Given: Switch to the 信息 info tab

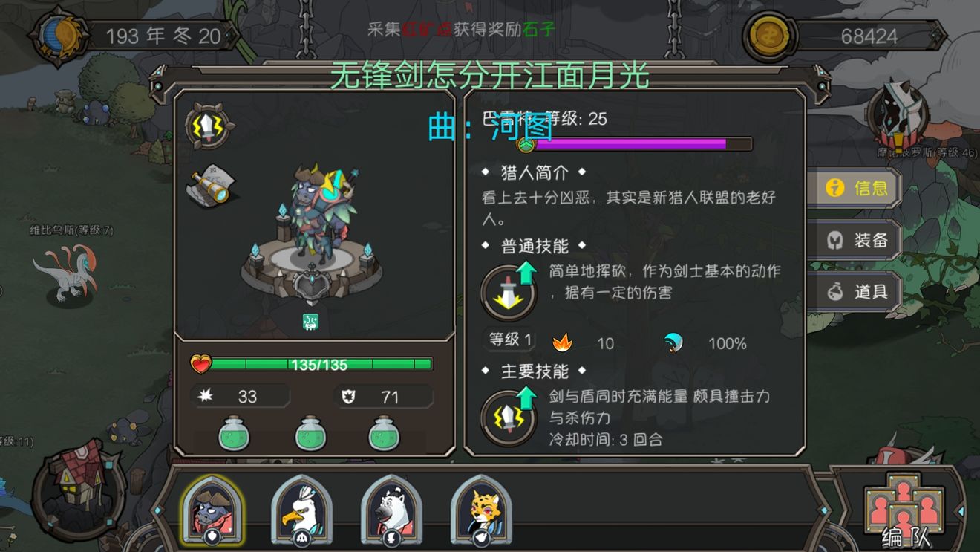Looking at the screenshot, I should point(855,188).
